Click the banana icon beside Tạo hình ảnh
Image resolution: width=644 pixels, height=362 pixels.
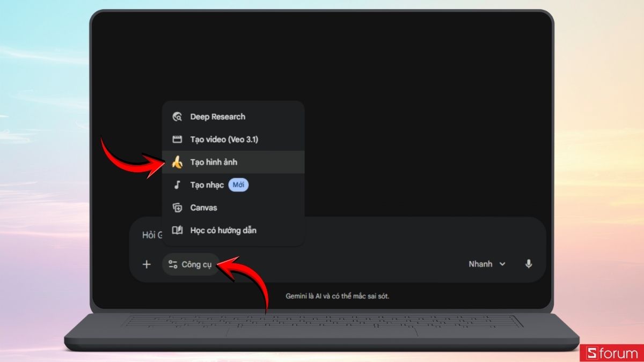(x=177, y=162)
